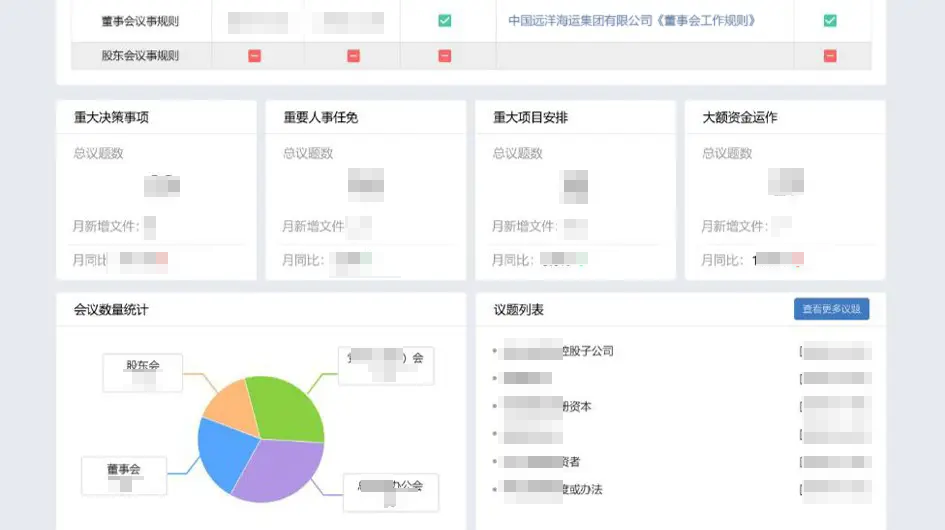Click 月新增文件 in the 重大项目安排 card
945x530 pixels.
tap(524, 226)
